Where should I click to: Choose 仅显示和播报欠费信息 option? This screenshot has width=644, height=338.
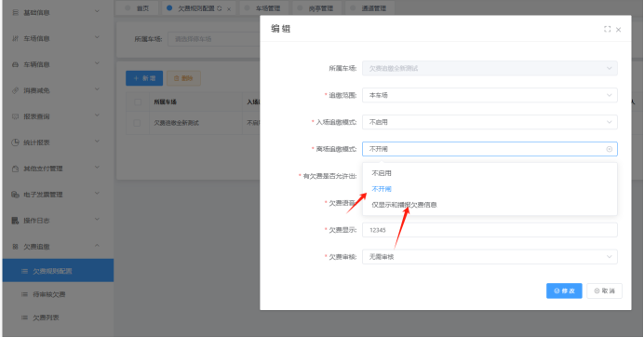point(490,205)
